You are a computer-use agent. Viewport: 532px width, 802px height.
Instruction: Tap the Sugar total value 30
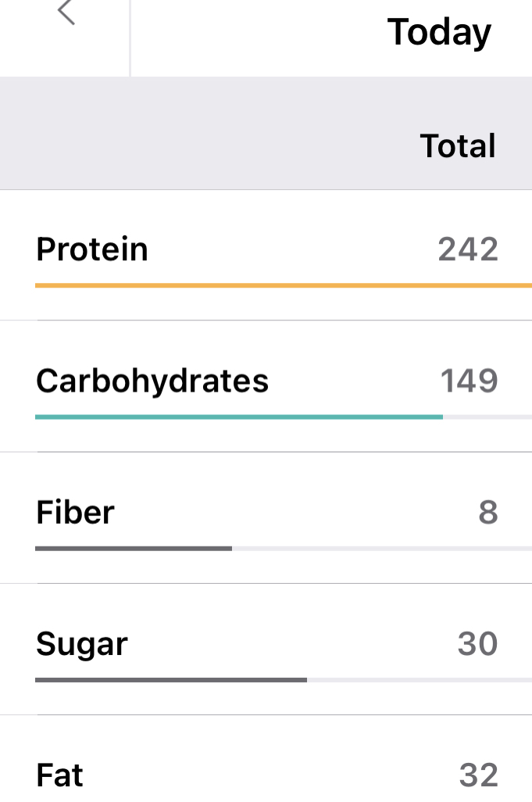pyautogui.click(x=477, y=644)
